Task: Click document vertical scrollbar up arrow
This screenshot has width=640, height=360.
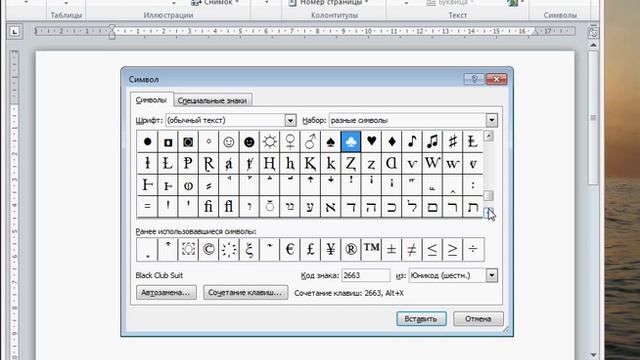Action: [593, 45]
